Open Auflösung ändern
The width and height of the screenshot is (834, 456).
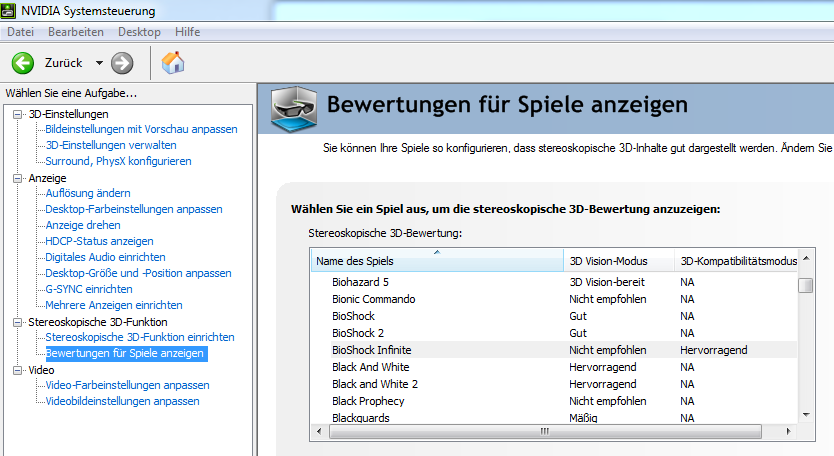tap(88, 193)
